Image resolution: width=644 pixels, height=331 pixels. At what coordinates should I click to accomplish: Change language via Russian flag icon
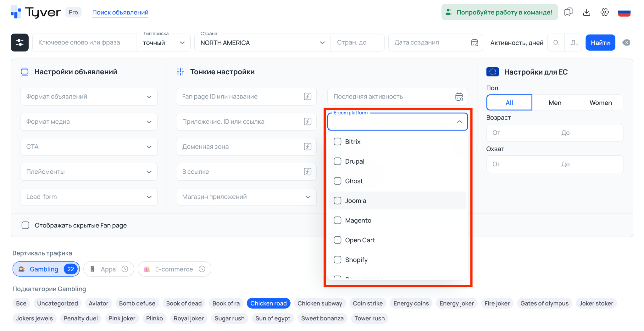click(624, 13)
